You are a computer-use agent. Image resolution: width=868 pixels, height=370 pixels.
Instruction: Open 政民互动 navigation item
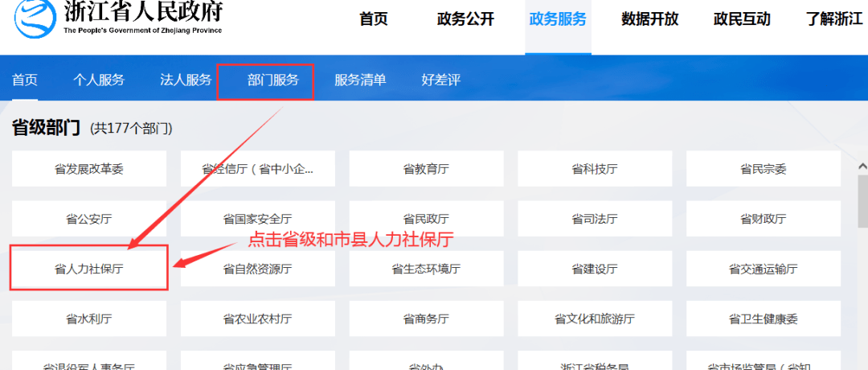point(742,19)
